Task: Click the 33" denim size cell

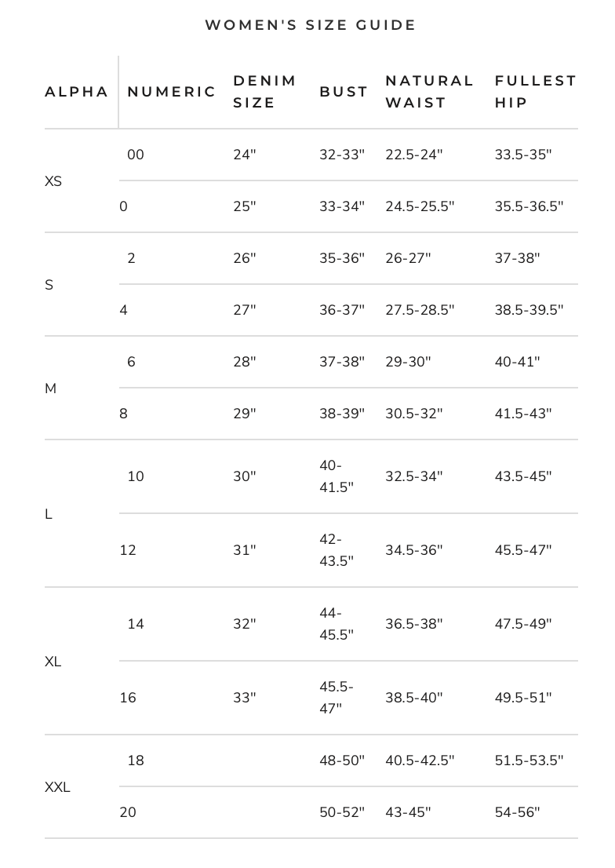Action: [x=245, y=698]
